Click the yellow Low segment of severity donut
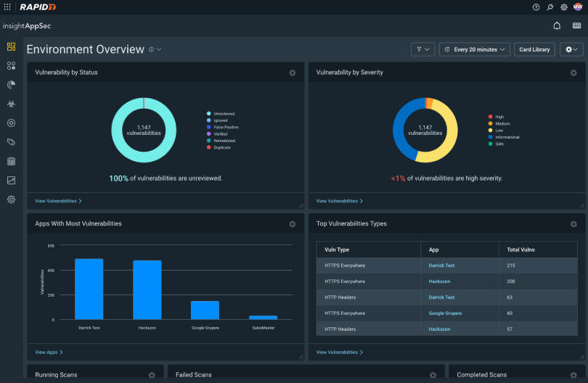The height and width of the screenshot is (383, 588). tap(452, 131)
